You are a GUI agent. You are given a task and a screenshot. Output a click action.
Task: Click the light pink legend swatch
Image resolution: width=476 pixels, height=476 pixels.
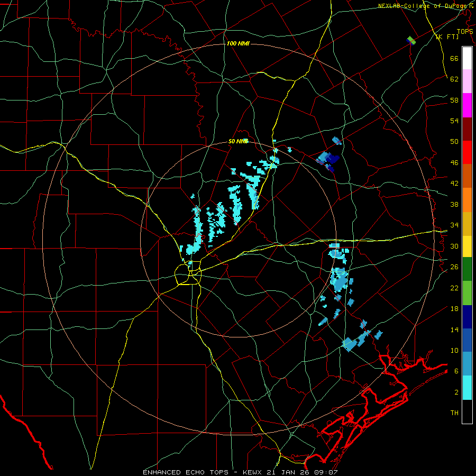(x=467, y=81)
